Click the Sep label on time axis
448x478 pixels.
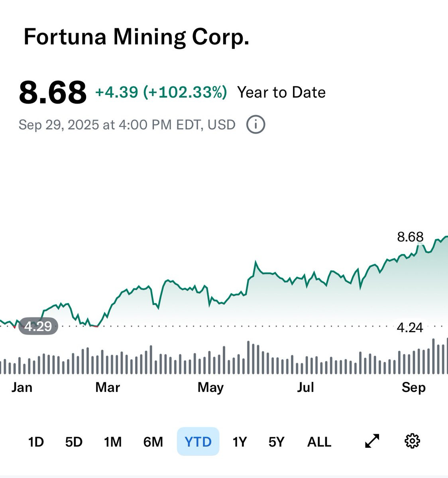click(x=413, y=387)
